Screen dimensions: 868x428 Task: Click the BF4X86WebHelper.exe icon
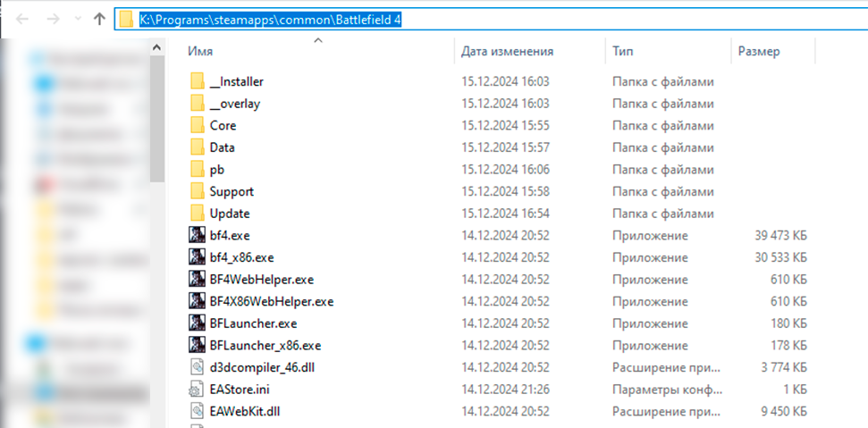197,301
